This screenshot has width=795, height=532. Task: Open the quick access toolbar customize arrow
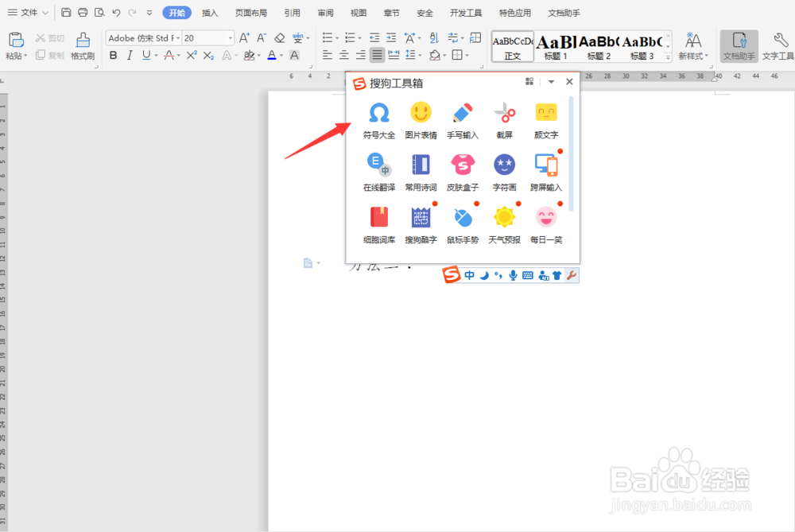(149, 13)
